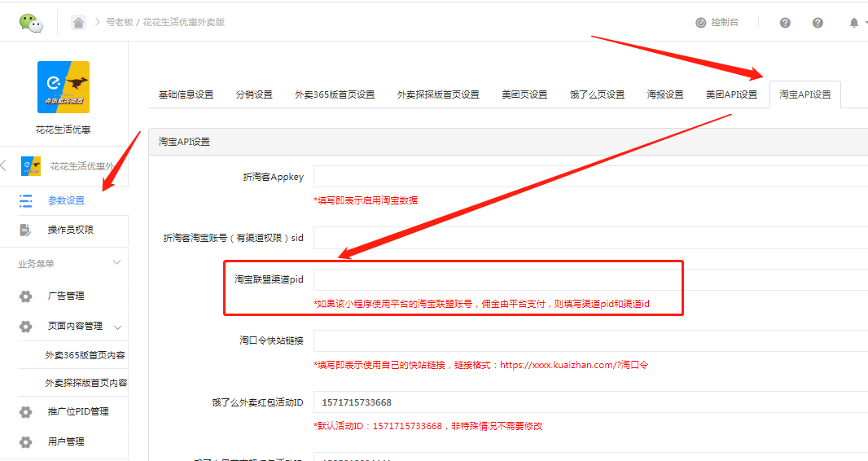Click hint about 默认活动ID：1571715733668

[x=428, y=426]
